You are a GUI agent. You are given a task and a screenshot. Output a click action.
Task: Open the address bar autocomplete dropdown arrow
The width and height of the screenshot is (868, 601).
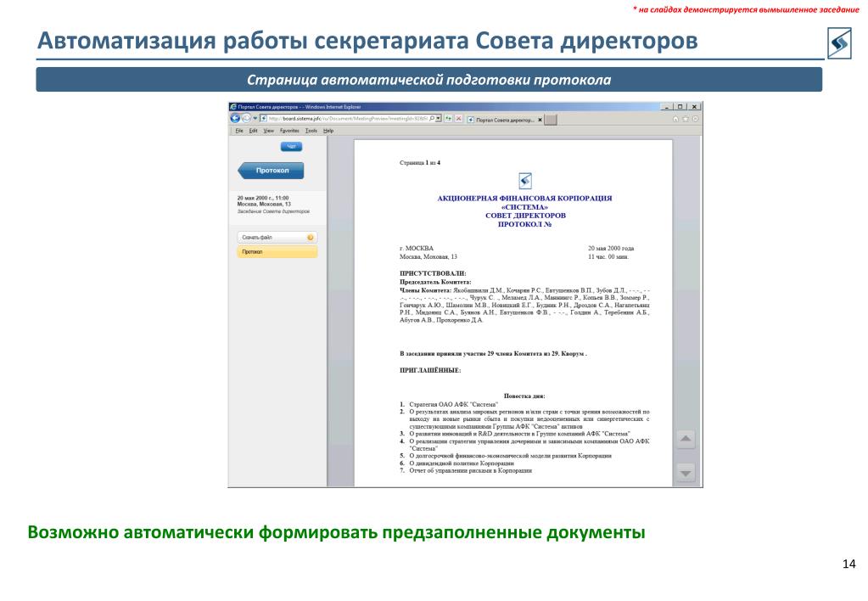439,119
